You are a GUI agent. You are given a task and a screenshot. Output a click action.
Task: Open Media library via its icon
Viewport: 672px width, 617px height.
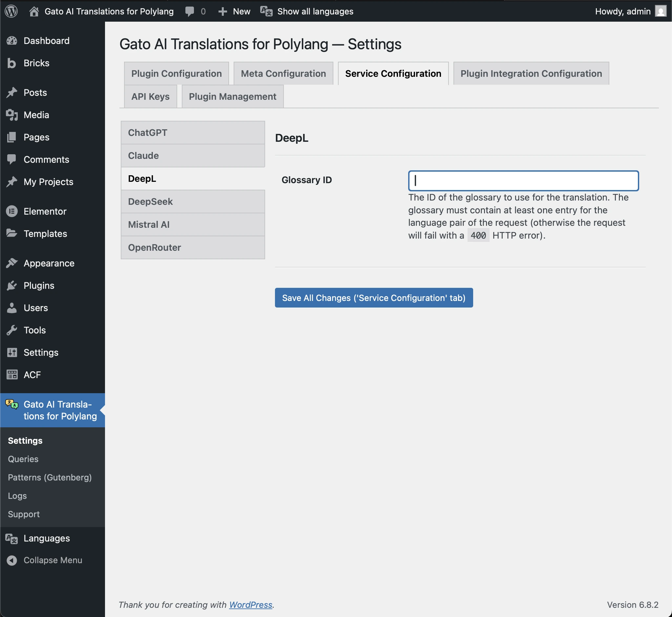(12, 115)
